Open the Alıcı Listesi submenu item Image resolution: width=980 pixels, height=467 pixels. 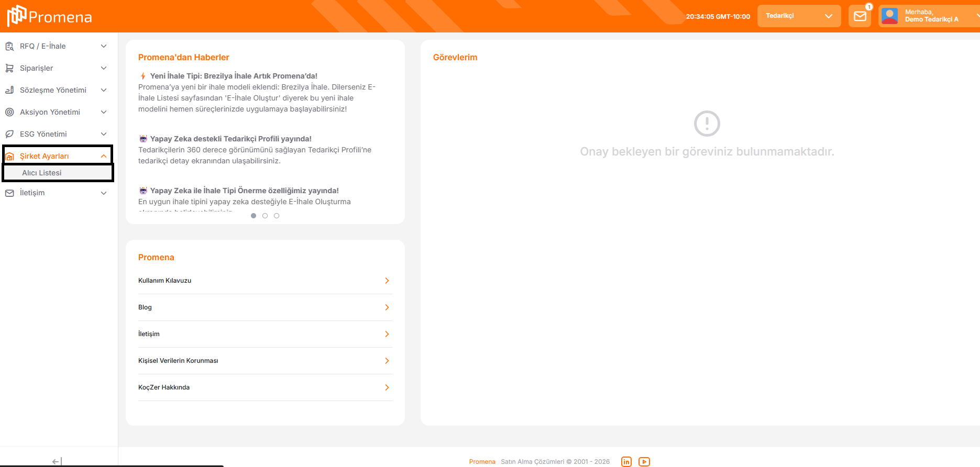tap(42, 173)
